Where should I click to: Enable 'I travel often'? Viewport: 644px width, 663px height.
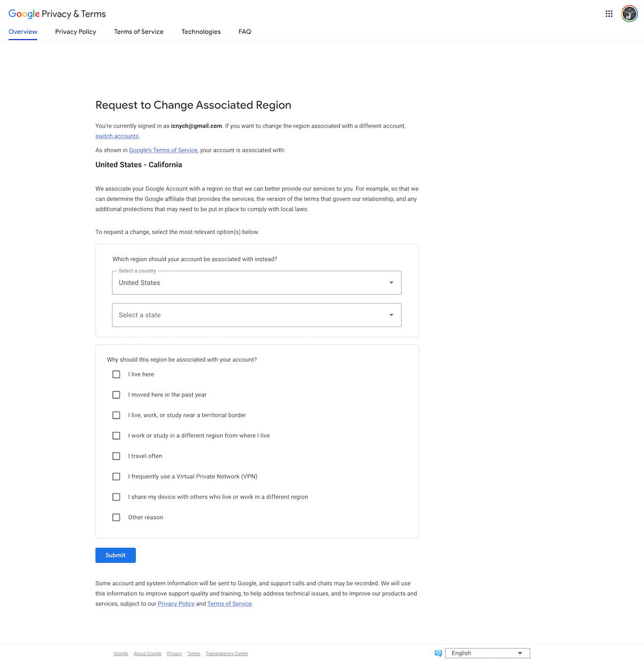116,455
